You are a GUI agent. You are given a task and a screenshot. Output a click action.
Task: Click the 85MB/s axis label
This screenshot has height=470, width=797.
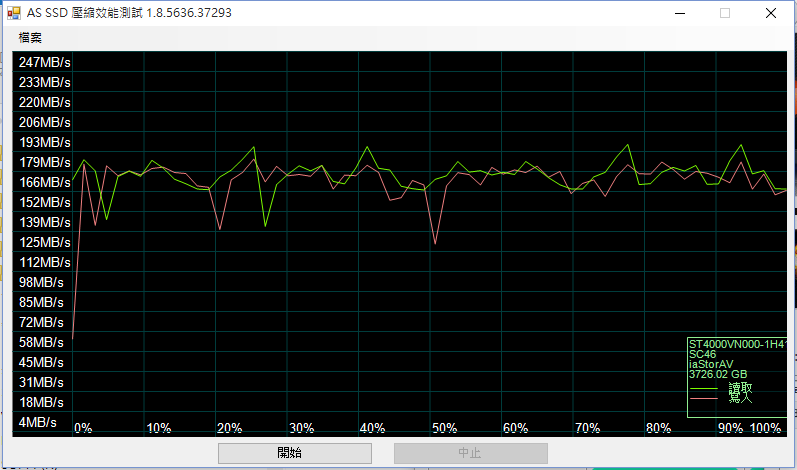(x=41, y=302)
